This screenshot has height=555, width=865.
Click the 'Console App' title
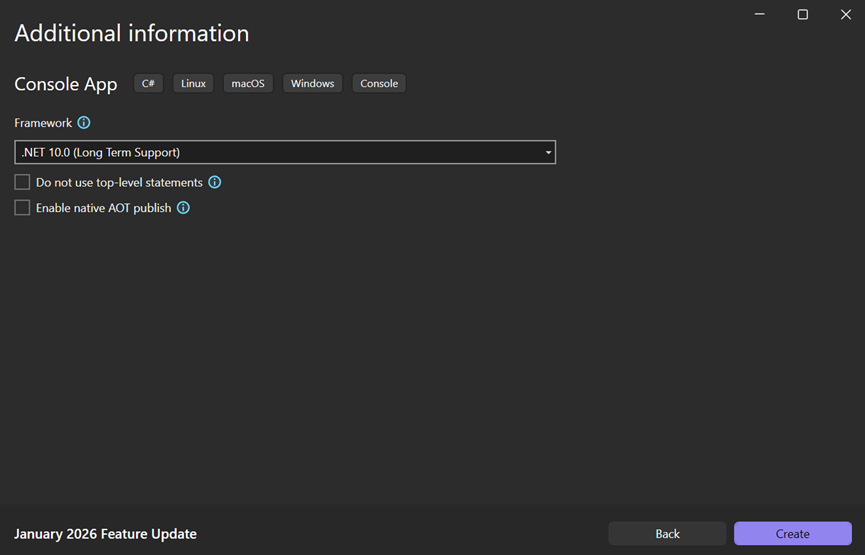pyautogui.click(x=66, y=84)
